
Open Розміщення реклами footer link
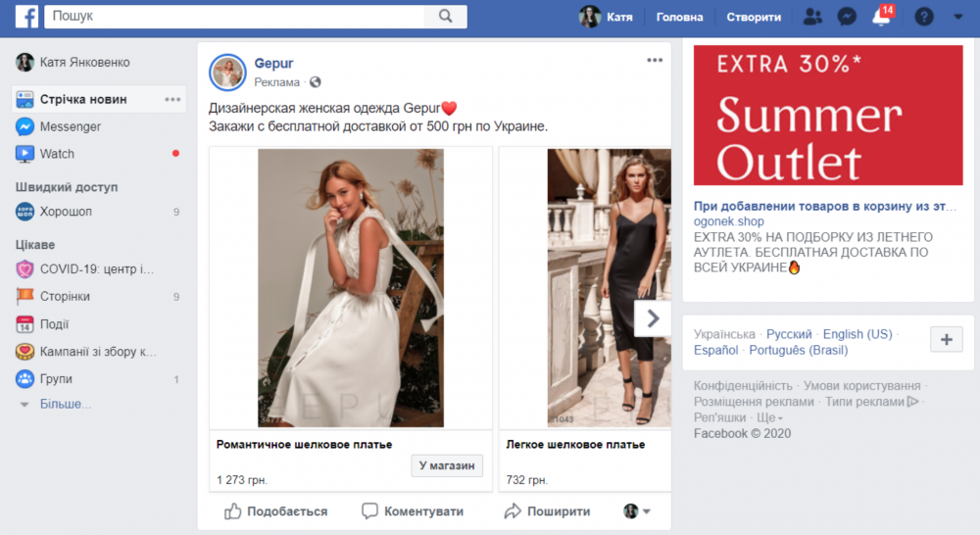click(754, 402)
